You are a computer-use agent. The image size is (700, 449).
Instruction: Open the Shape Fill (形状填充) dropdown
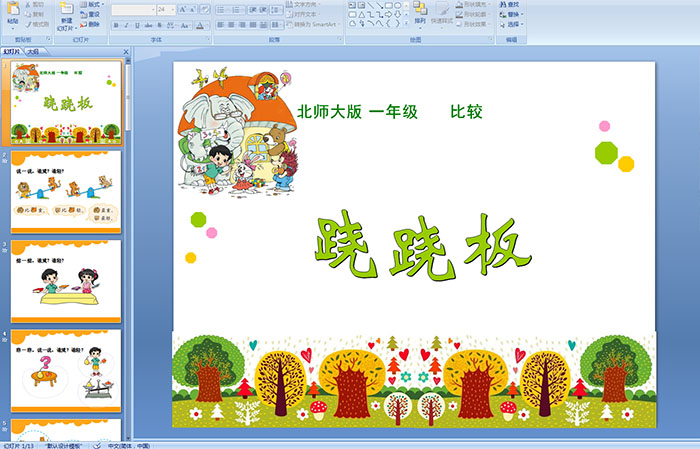click(x=474, y=4)
